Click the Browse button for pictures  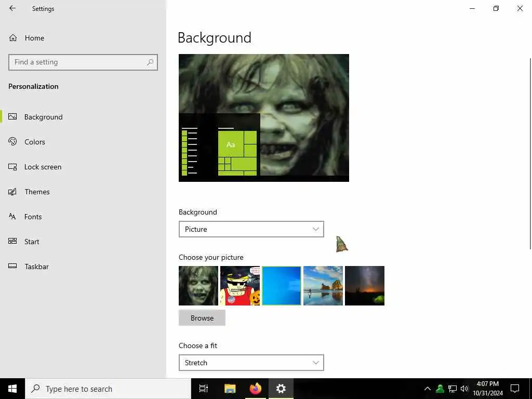[202, 318]
